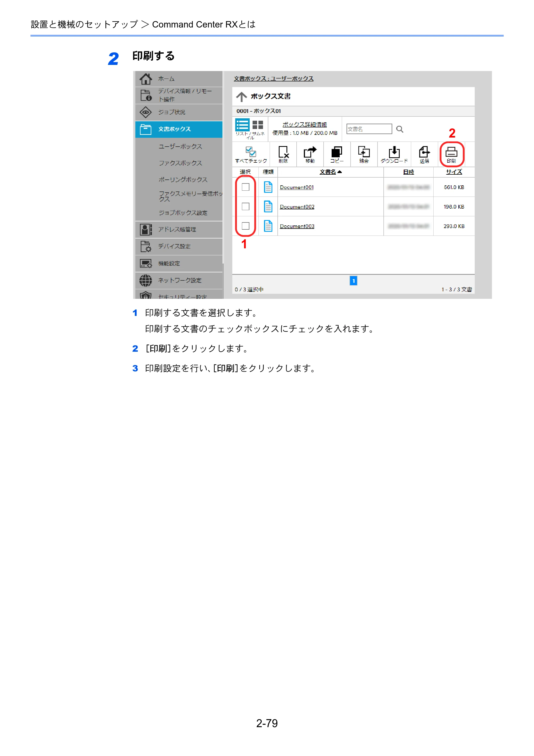Sort by 日時 column header
This screenshot has width=534, height=756.
tap(409, 172)
